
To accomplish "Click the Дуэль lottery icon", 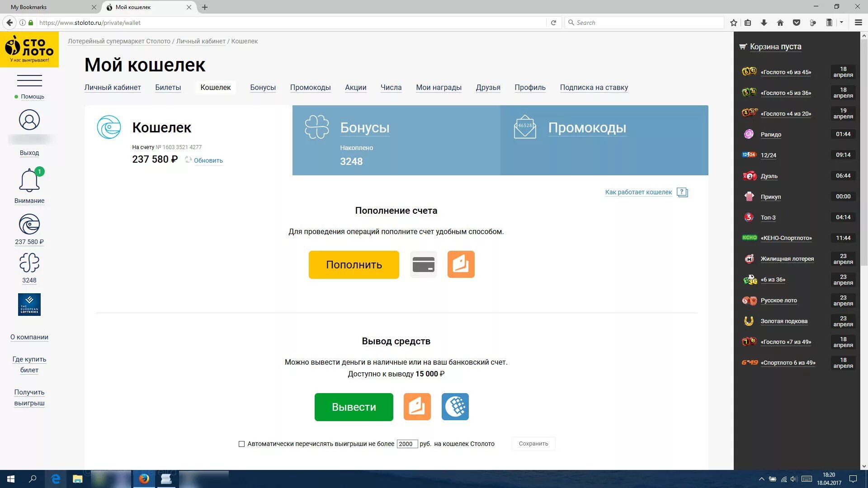I will (x=749, y=176).
